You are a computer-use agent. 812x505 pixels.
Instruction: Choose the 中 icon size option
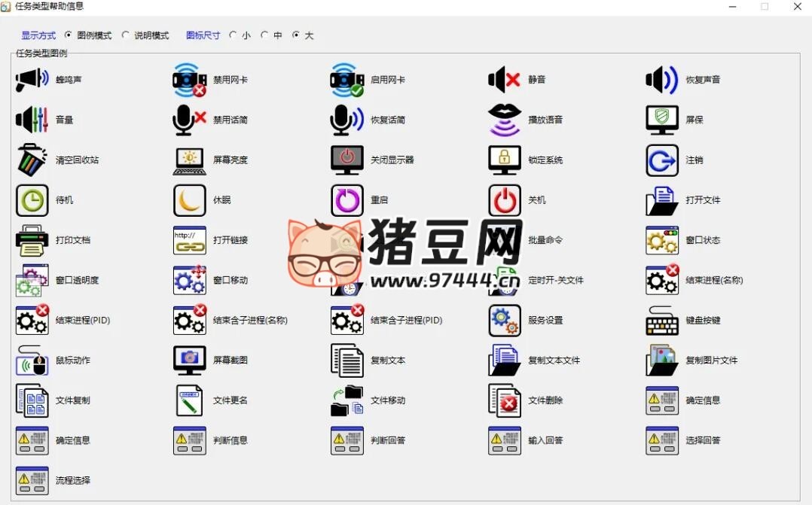coord(264,35)
